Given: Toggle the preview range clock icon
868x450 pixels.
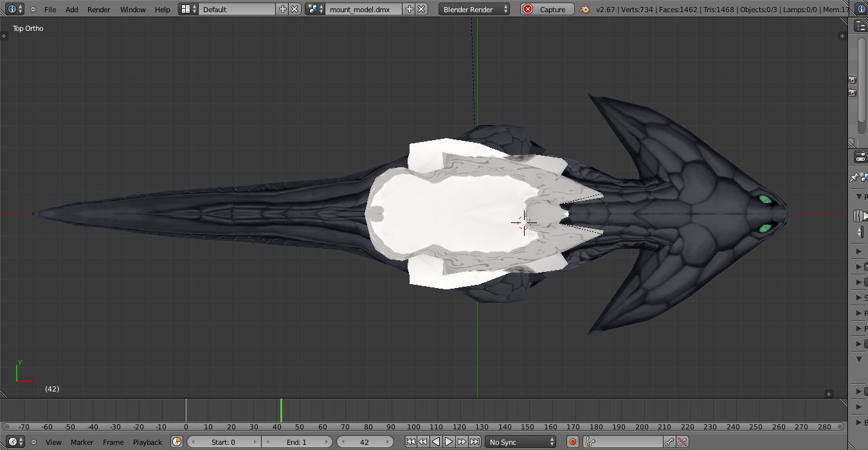Looking at the screenshot, I should 177,442.
